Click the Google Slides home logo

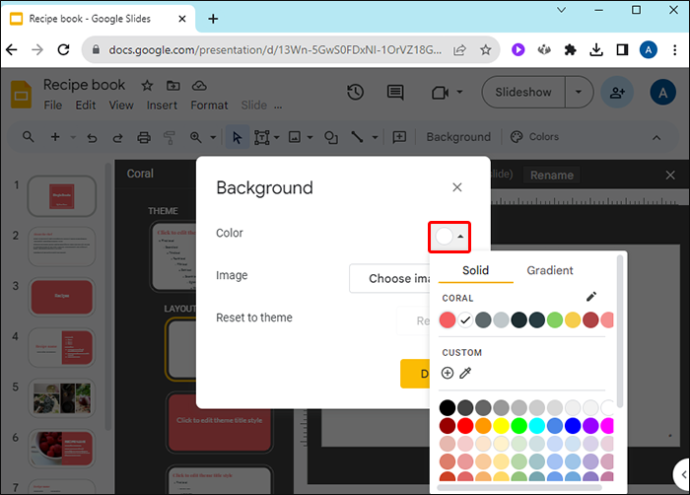pos(21,94)
